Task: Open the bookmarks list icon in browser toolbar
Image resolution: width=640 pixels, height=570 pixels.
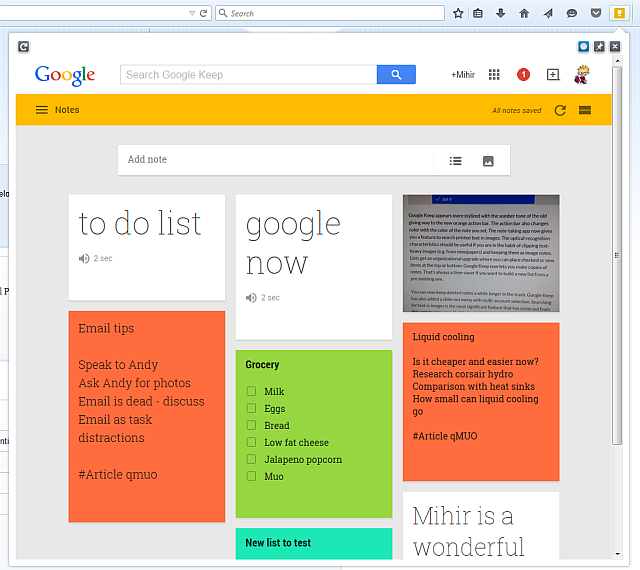Action: point(478,13)
